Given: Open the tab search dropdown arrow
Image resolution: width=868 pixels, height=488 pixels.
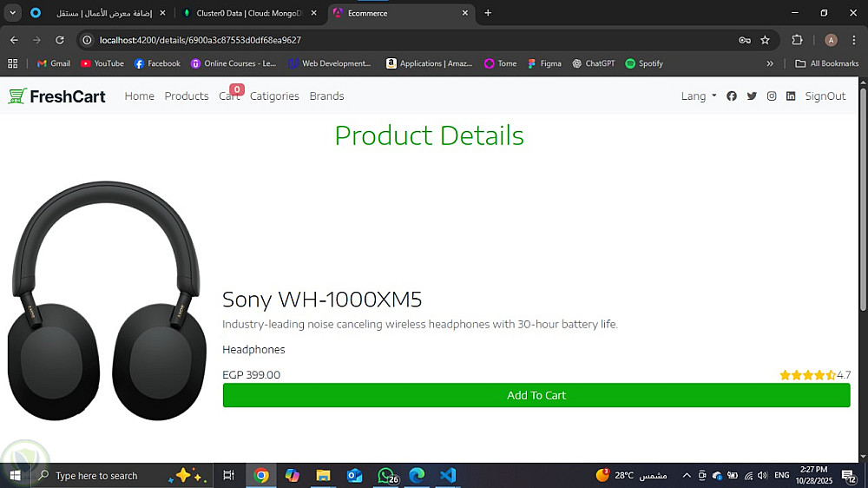Looking at the screenshot, I should point(12,13).
